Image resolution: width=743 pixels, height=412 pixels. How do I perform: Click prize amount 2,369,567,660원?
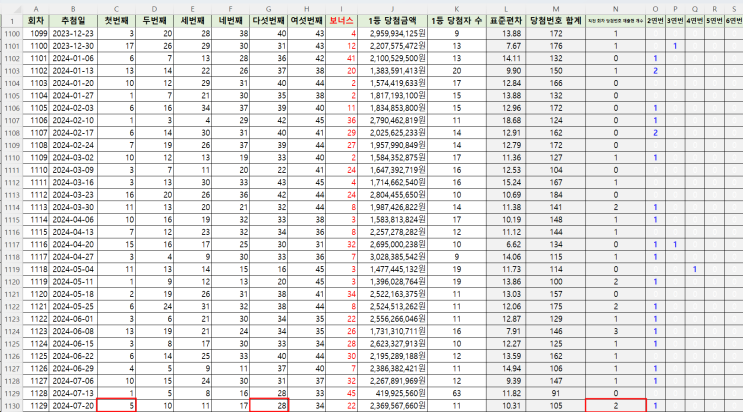tap(392, 406)
